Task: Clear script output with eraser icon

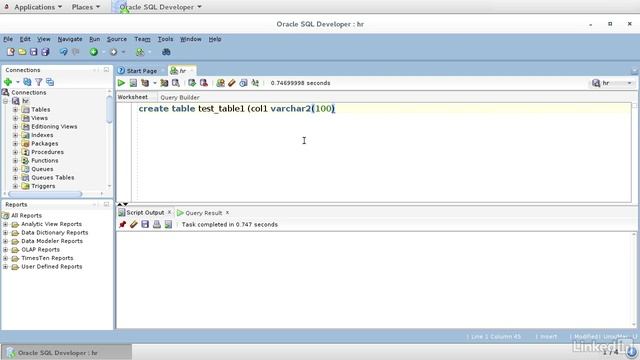Action: 133,224
